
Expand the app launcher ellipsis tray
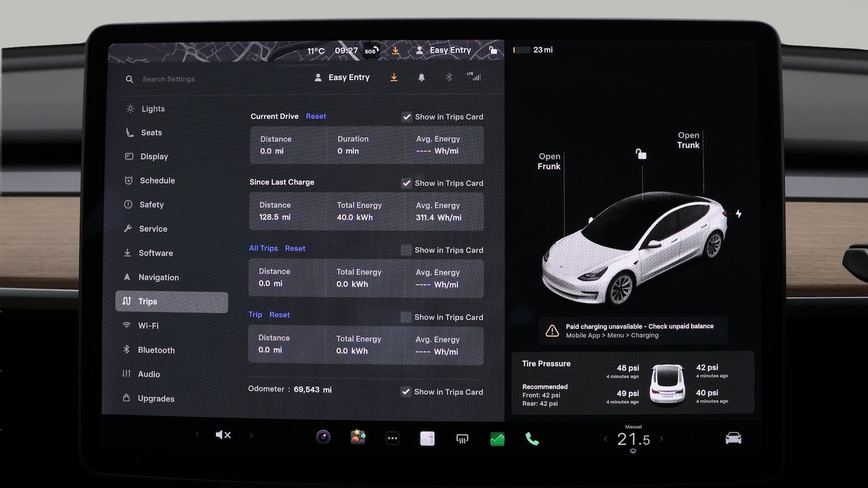tap(392, 438)
